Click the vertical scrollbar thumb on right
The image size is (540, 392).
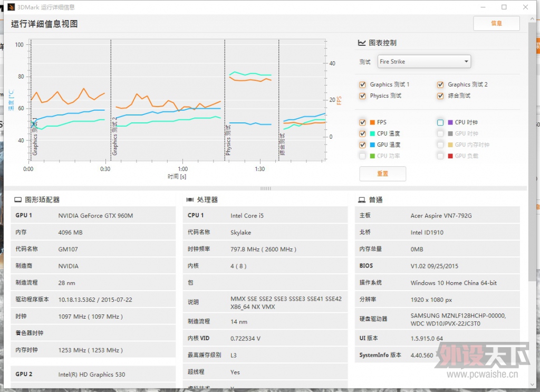click(x=532, y=151)
